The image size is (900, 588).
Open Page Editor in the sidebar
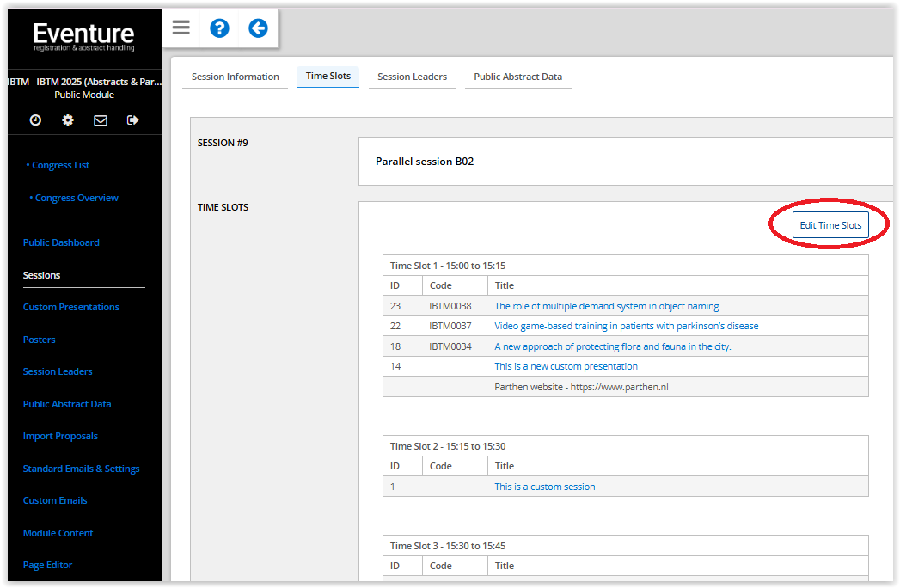point(47,565)
